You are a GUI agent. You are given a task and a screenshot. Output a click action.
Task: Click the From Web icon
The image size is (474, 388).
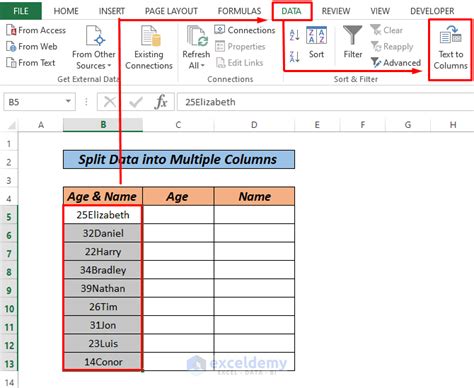tap(11, 46)
